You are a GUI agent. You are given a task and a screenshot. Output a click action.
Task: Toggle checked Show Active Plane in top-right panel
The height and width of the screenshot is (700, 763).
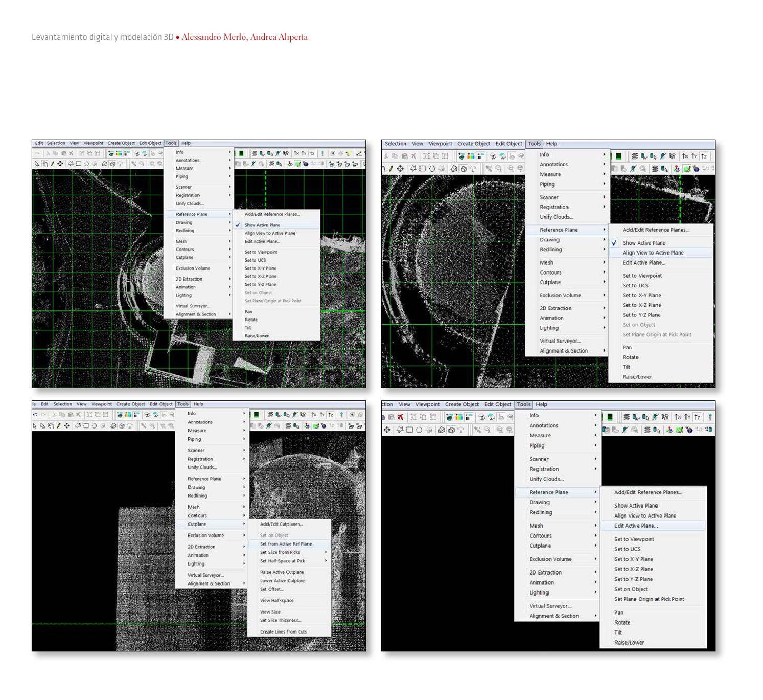[643, 243]
